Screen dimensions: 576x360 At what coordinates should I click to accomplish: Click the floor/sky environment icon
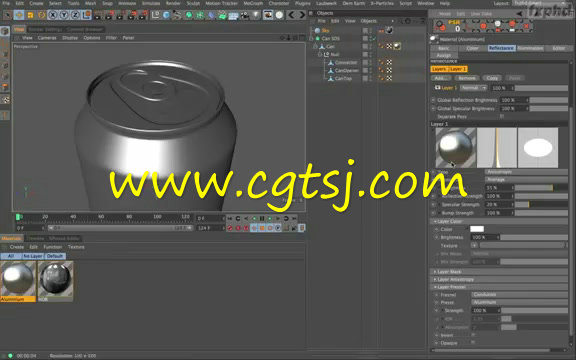(x=234, y=15)
